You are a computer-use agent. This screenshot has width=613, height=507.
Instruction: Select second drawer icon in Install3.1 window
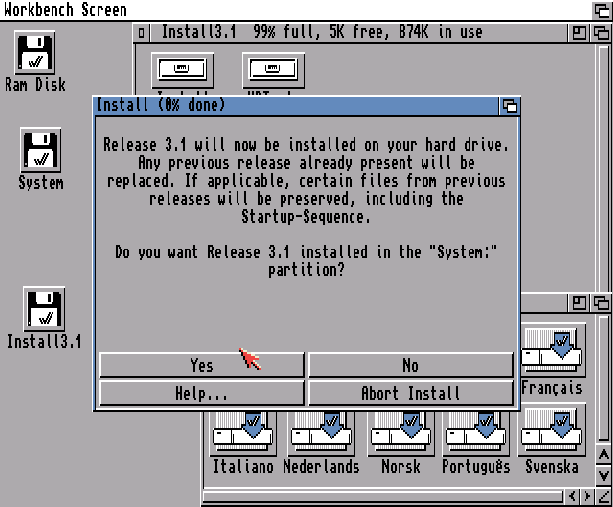coord(273,70)
